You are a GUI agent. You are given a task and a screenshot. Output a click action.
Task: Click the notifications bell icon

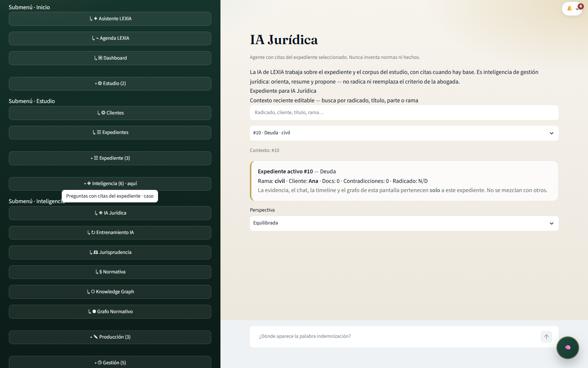[x=570, y=8]
